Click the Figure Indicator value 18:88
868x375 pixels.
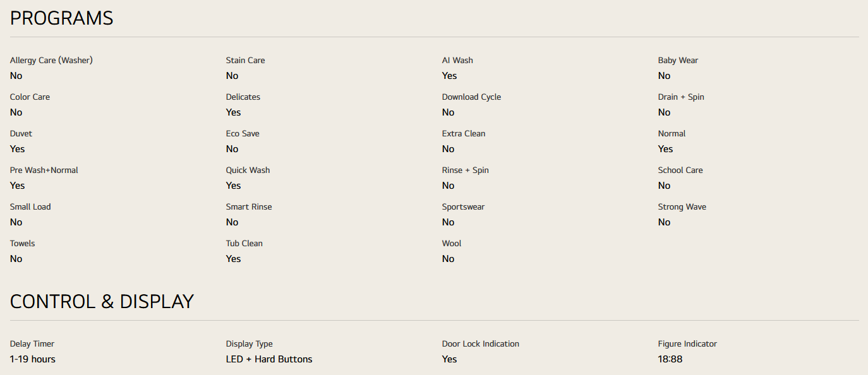pyautogui.click(x=670, y=359)
